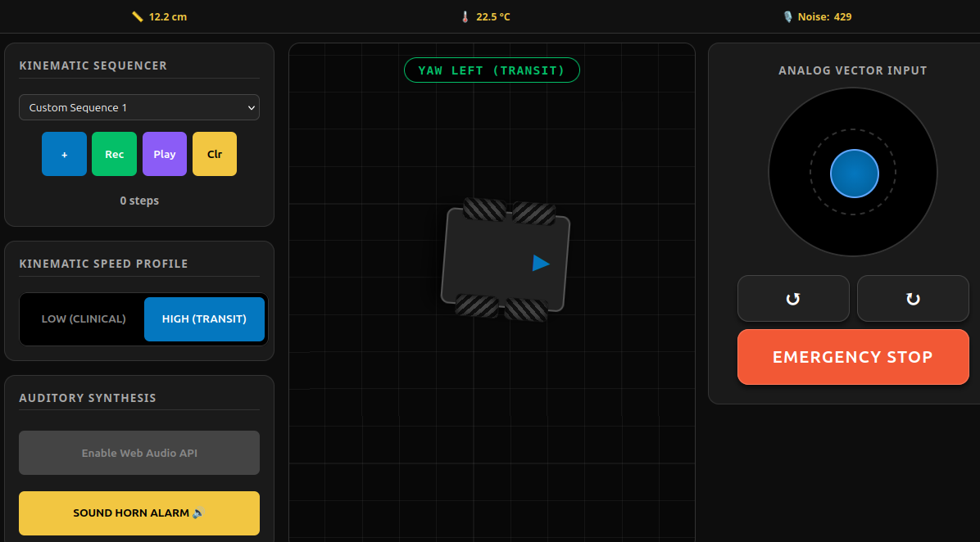Start recording with the Rec button

(x=115, y=154)
